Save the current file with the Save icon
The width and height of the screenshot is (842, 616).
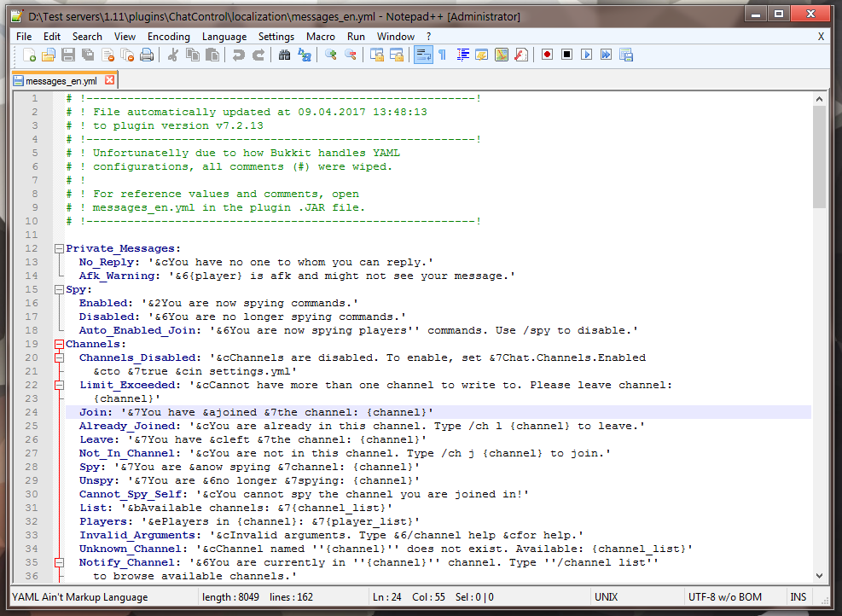(68, 55)
